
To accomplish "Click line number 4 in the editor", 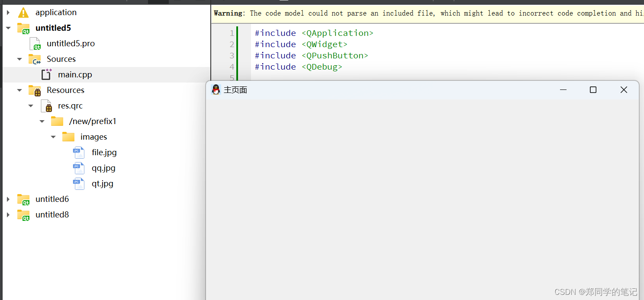I will tap(232, 67).
